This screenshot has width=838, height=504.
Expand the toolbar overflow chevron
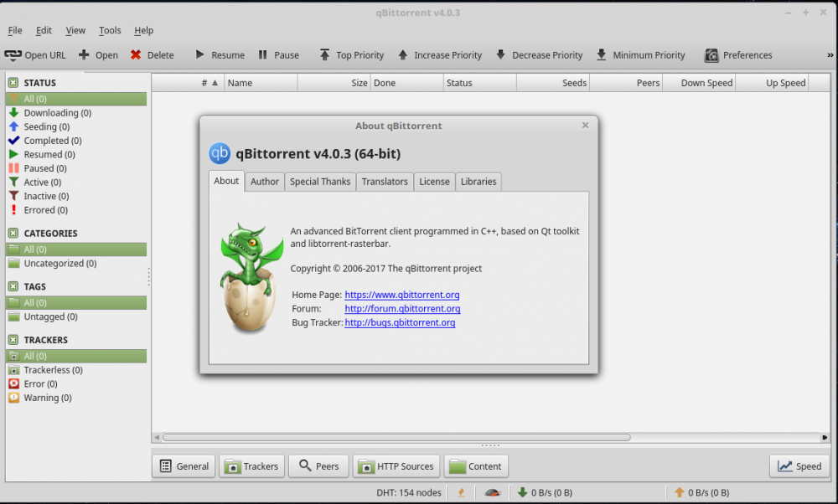coord(830,55)
